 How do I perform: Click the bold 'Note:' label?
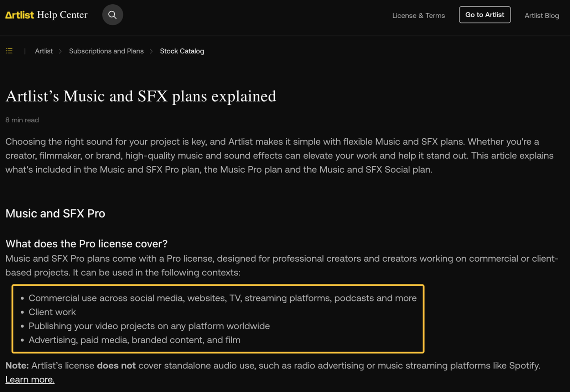point(17,366)
